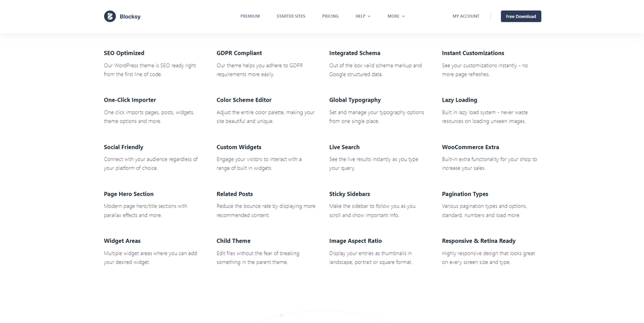This screenshot has height=323, width=644.
Task: Select the Widget Areas heading
Action: [x=122, y=241]
